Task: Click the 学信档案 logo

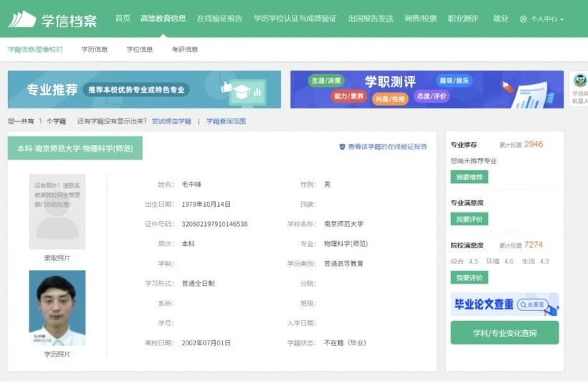Action: coord(52,19)
